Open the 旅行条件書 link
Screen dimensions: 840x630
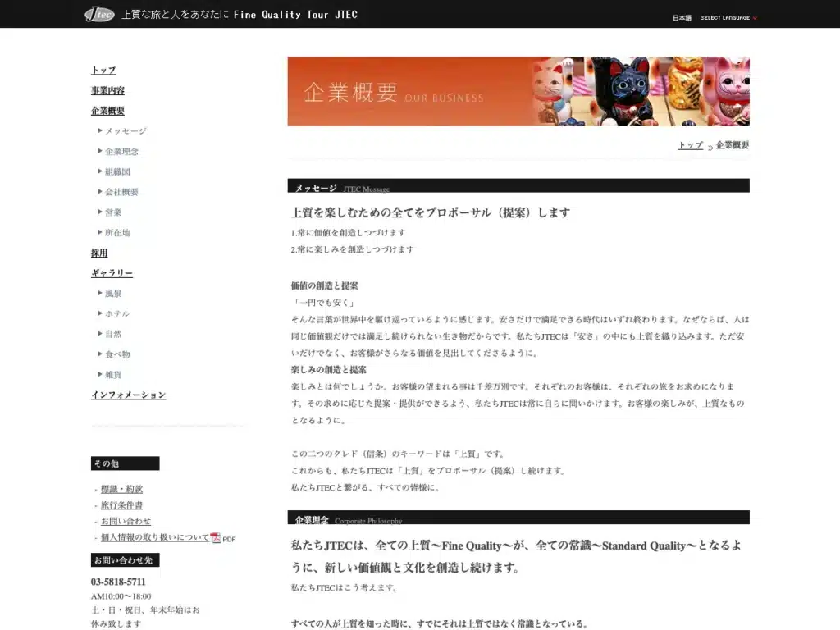[x=121, y=505]
